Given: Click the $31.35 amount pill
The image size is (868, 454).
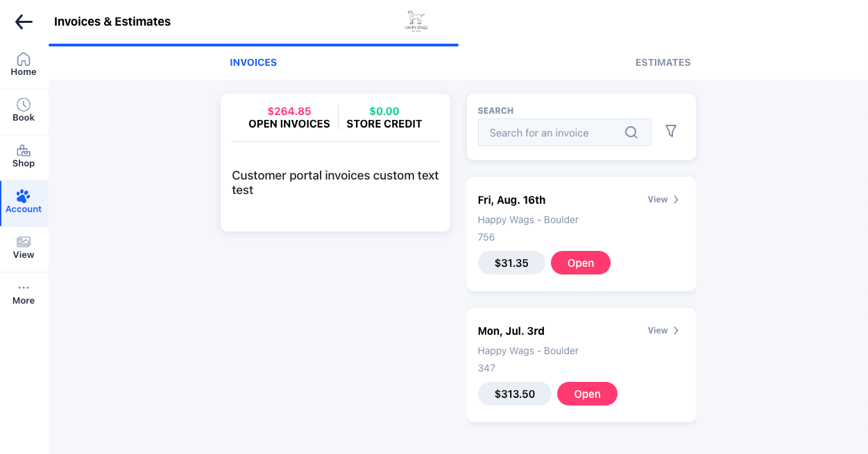Looking at the screenshot, I should click(x=511, y=263).
